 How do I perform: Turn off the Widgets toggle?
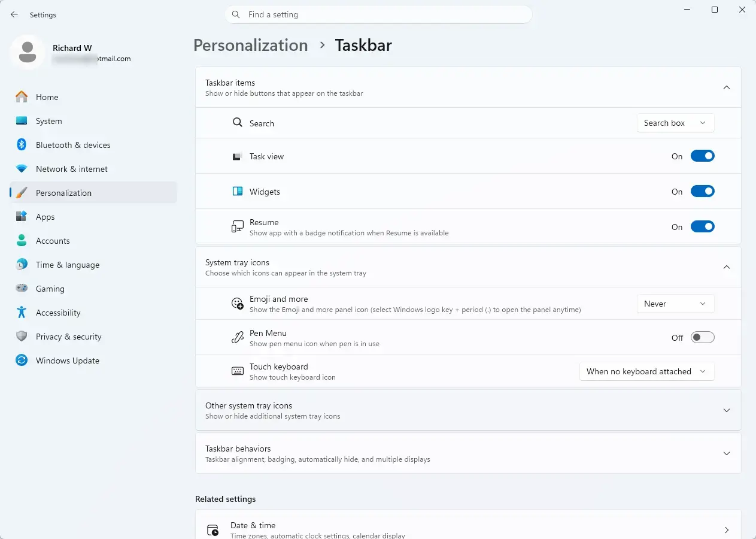tap(702, 192)
